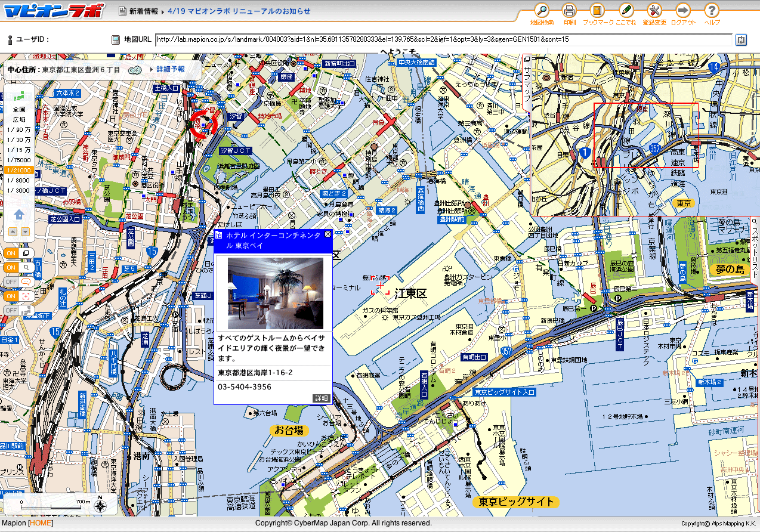Click the 詳細 button in hotel popup
The image size is (760, 532).
(x=321, y=398)
